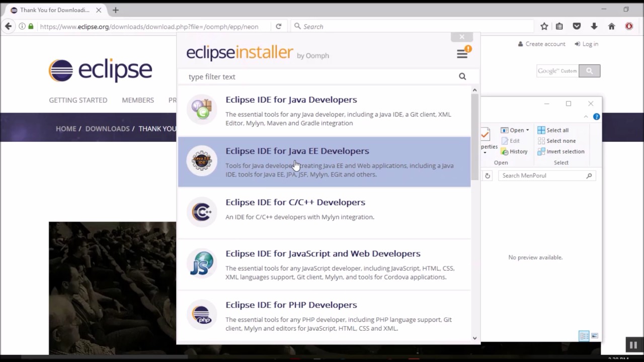
Task: Click the C/C++ Developers package icon
Action: tap(202, 212)
